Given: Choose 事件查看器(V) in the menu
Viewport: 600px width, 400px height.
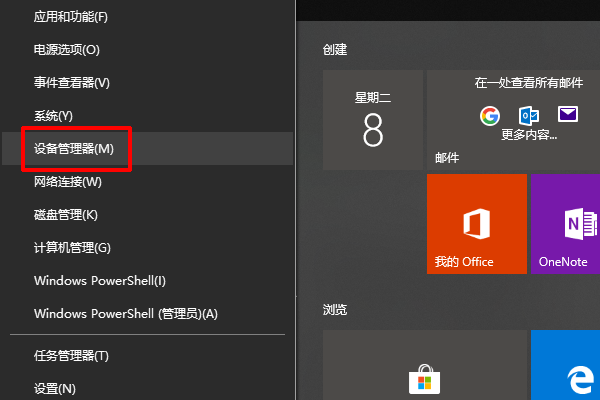Looking at the screenshot, I should tap(71, 83).
